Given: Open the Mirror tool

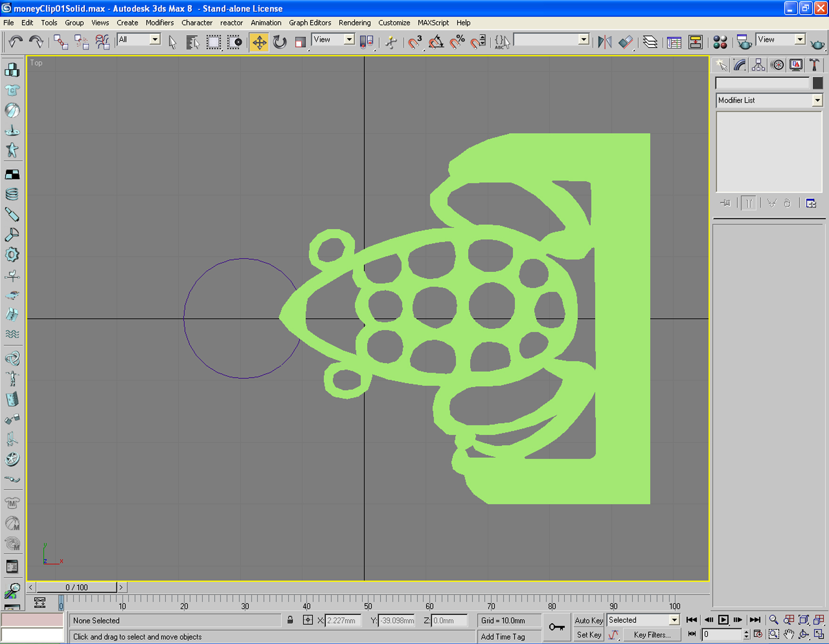Looking at the screenshot, I should click(604, 42).
